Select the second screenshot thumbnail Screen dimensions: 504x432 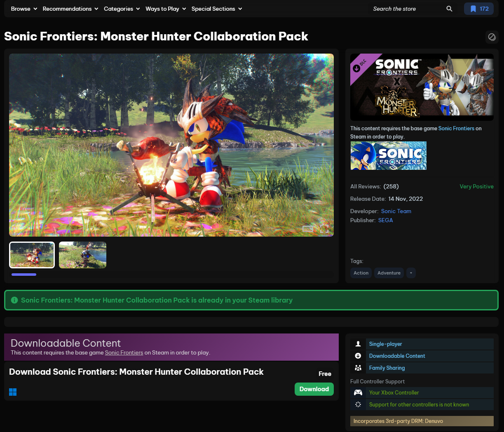pyautogui.click(x=82, y=255)
